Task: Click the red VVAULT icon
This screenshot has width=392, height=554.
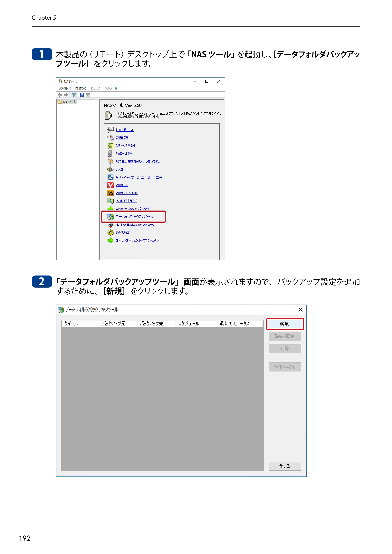Action: click(110, 185)
